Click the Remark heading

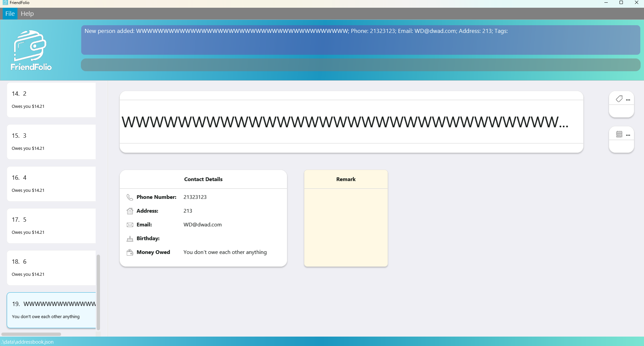point(346,179)
